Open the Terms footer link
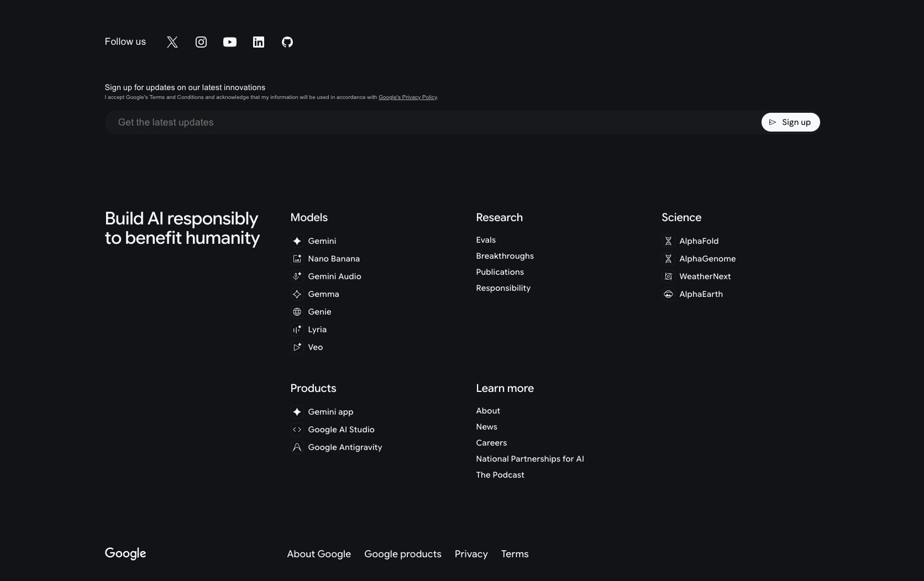 tap(514, 554)
